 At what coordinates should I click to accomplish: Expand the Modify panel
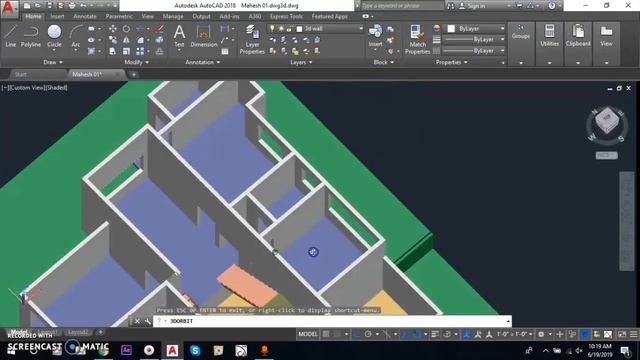point(136,62)
